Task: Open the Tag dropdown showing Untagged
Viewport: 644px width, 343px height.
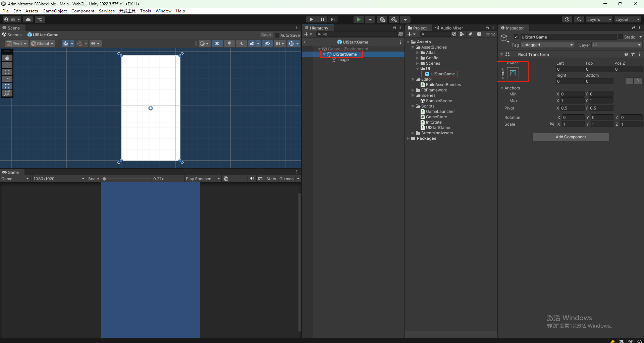Action: [x=547, y=45]
